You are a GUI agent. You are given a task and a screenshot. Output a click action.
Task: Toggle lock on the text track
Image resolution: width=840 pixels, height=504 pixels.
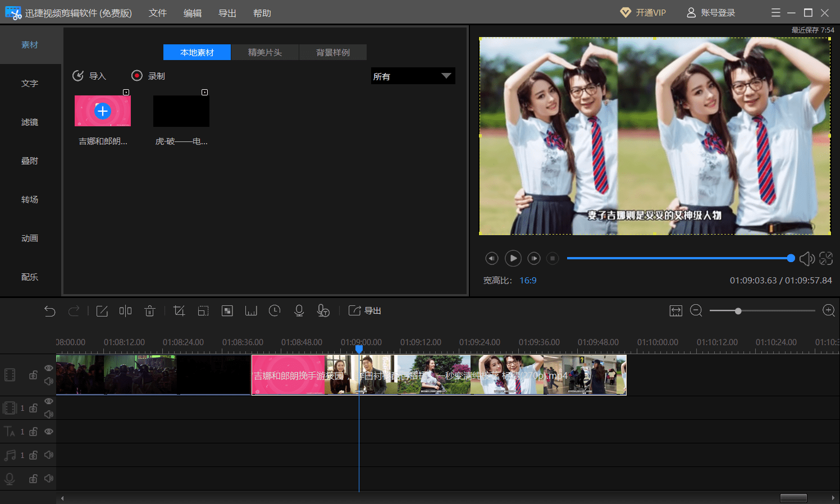click(x=34, y=432)
